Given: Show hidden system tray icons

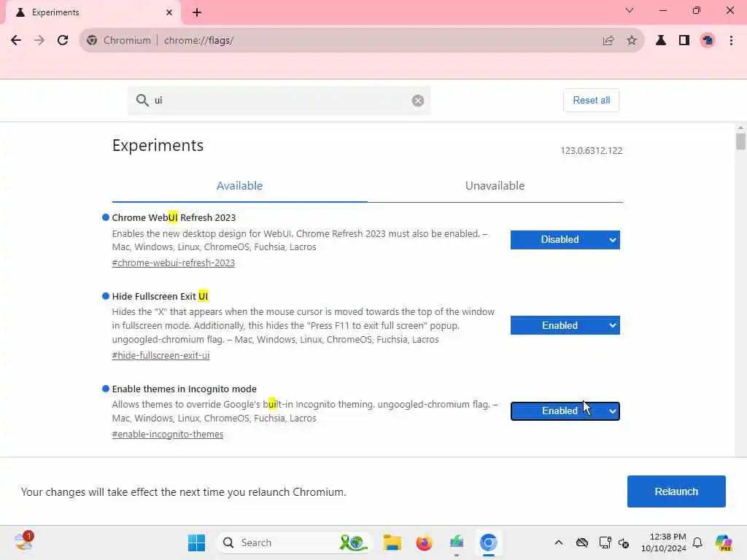Looking at the screenshot, I should [559, 542].
